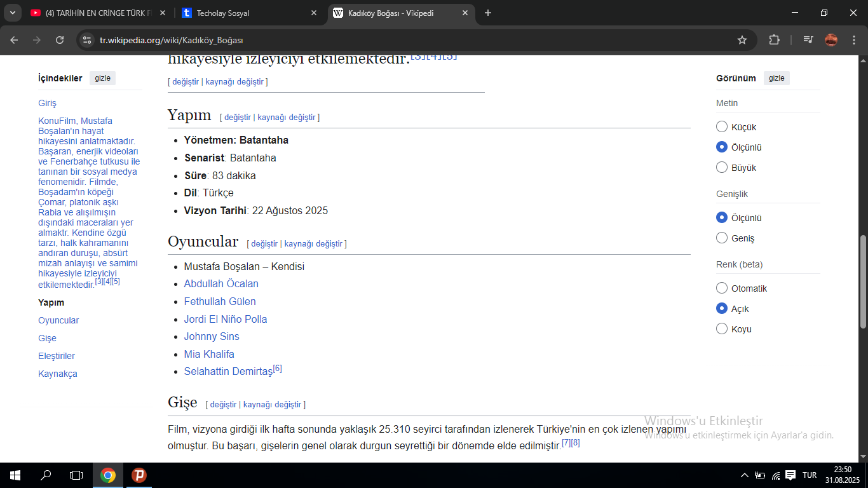Switch to the Chrome taskbar app
The width and height of the screenshot is (868, 488).
[x=108, y=475]
